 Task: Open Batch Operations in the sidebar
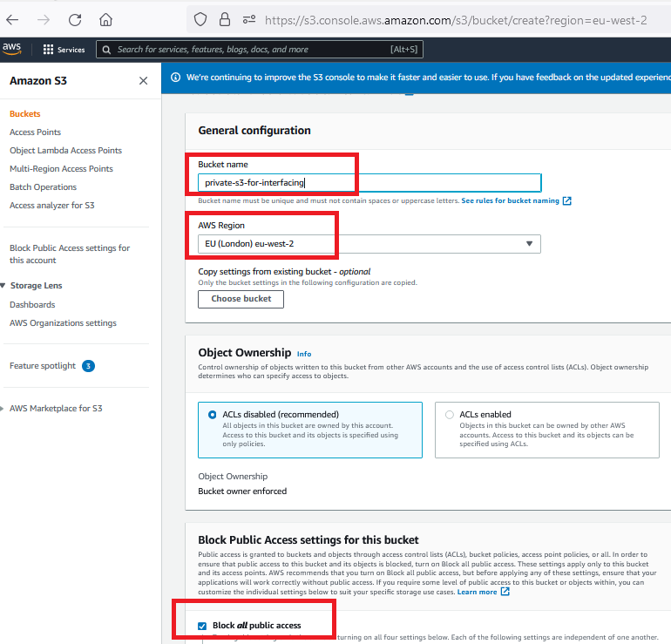click(43, 187)
